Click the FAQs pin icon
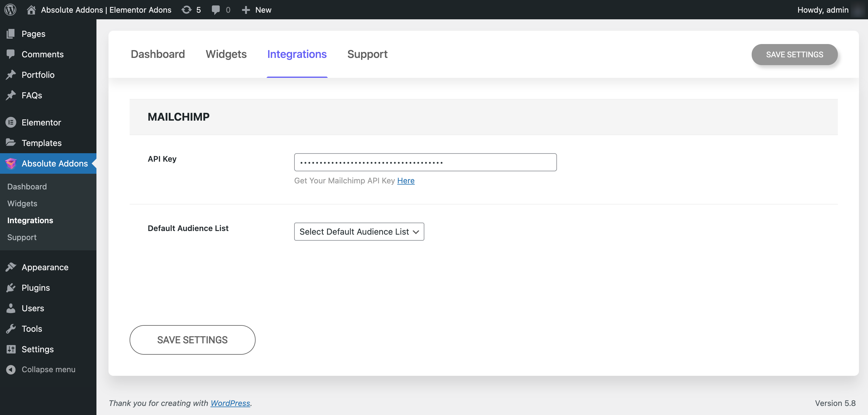The height and width of the screenshot is (415, 868). (x=11, y=95)
